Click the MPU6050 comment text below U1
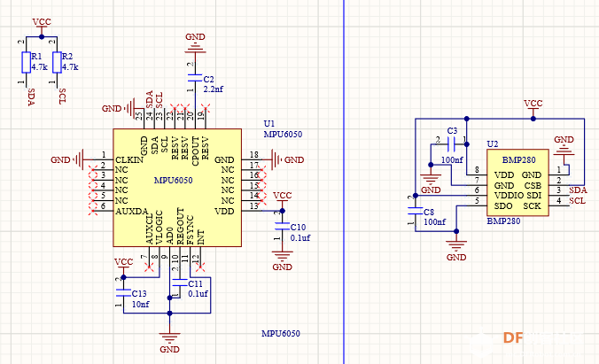 [x=283, y=135]
